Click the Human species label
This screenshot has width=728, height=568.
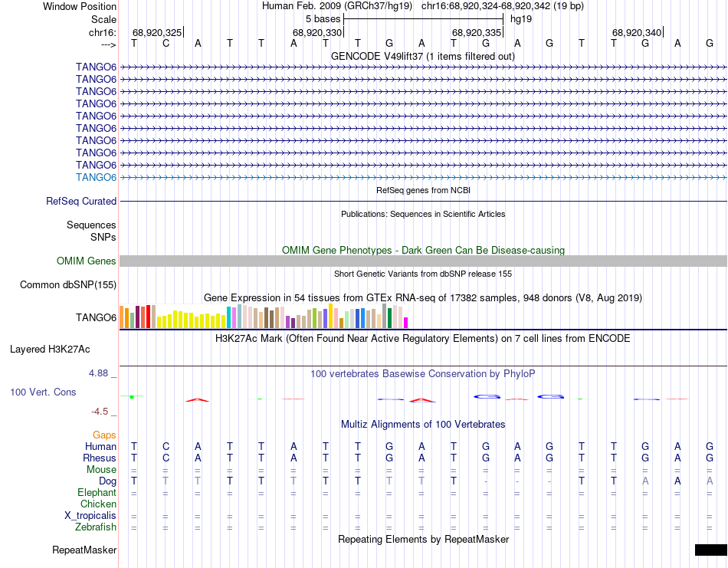coord(100,446)
